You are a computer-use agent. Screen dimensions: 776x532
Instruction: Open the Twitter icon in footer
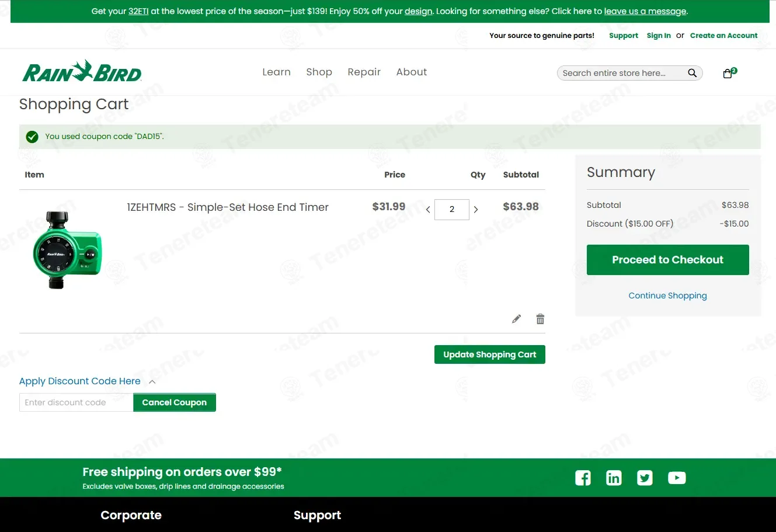pos(645,478)
